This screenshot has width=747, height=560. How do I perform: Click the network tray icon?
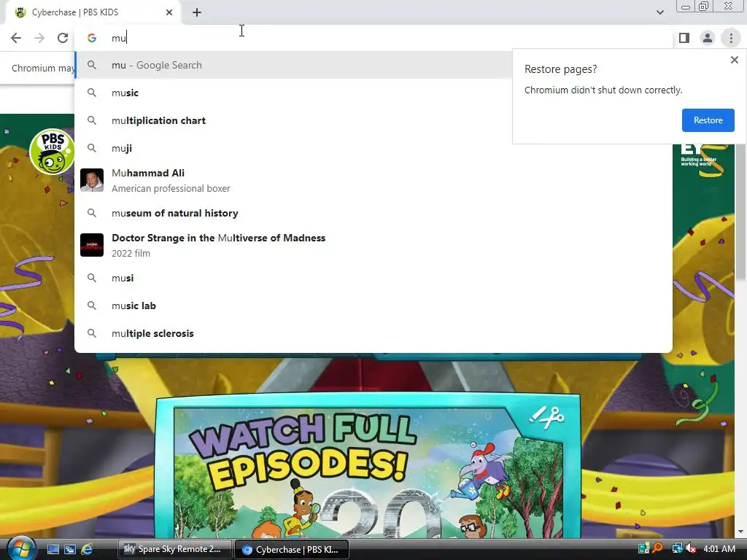676,548
